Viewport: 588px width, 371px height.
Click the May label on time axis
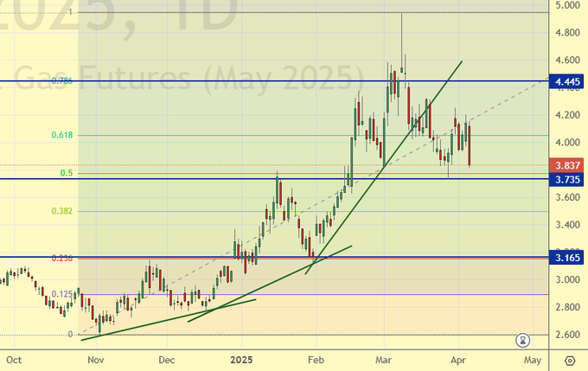[x=533, y=359]
